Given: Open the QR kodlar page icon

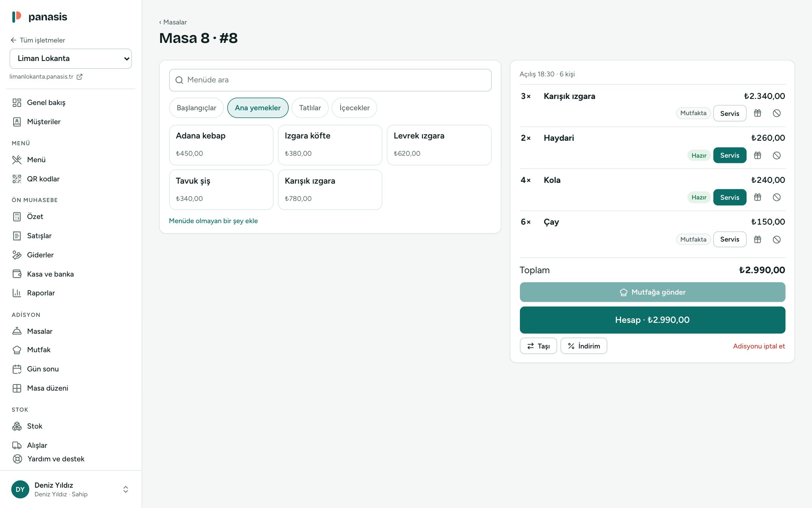Looking at the screenshot, I should point(17,179).
